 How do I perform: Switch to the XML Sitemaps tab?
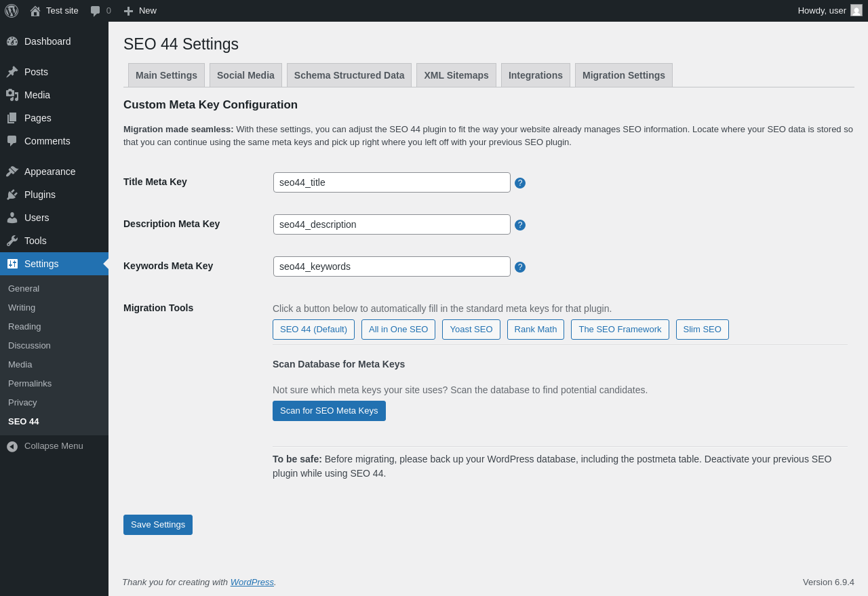[x=456, y=75]
